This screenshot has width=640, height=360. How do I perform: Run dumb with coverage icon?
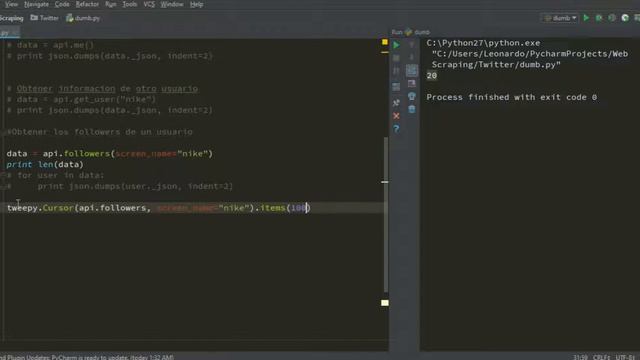click(x=612, y=18)
